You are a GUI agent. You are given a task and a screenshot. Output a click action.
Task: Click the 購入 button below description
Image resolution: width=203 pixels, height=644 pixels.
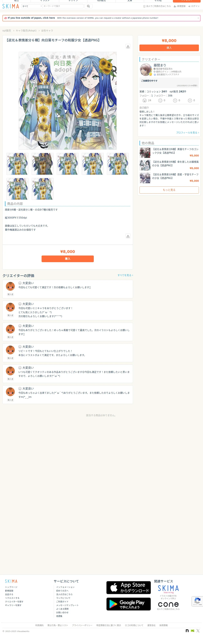[68, 259]
